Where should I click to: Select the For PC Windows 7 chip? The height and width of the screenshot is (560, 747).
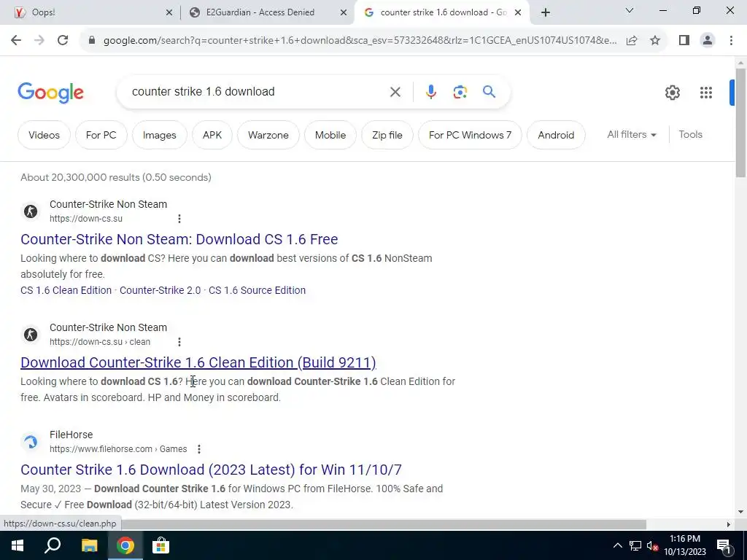click(470, 135)
